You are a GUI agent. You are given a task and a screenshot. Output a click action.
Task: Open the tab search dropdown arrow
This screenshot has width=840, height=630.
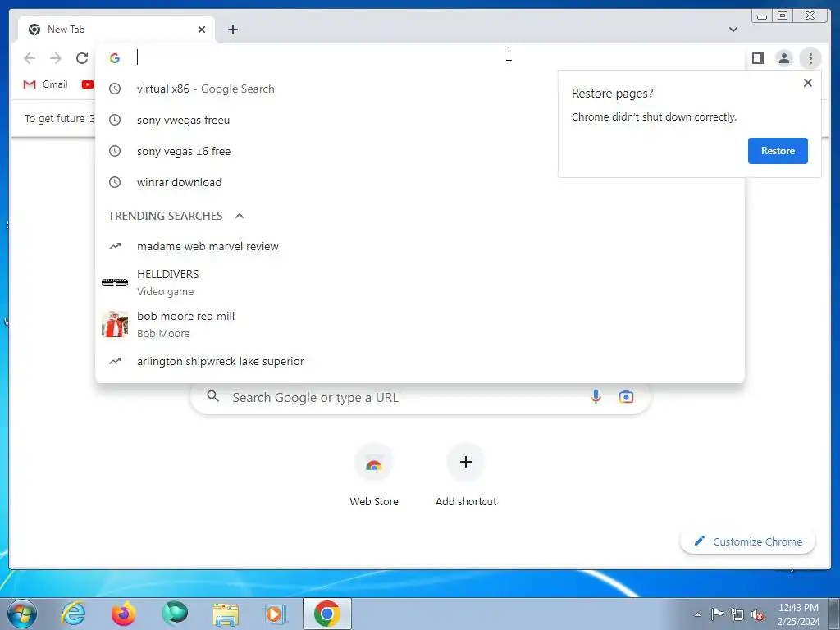pos(733,30)
